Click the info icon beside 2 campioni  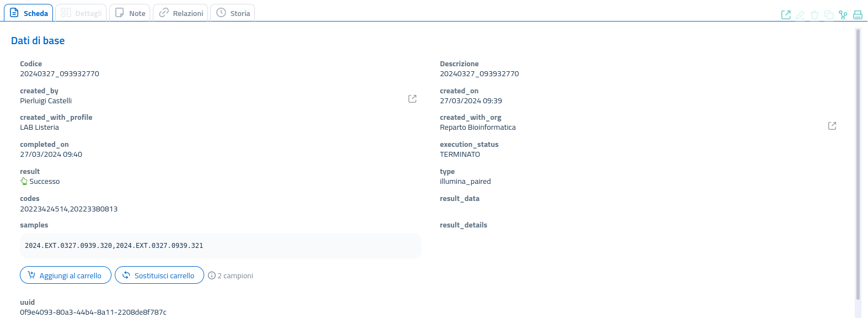coord(211,276)
